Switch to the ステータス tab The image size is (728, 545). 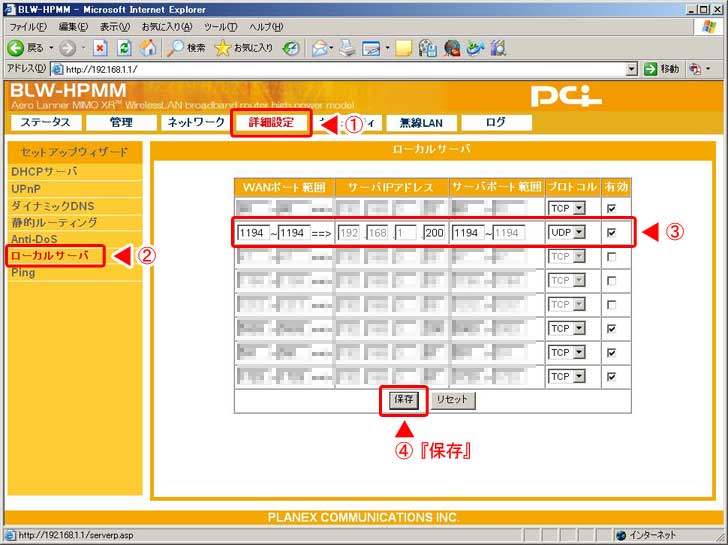pyautogui.click(x=46, y=123)
